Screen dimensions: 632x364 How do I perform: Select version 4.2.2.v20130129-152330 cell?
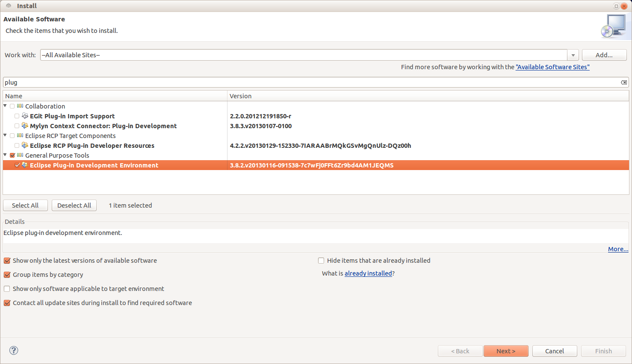pos(321,146)
